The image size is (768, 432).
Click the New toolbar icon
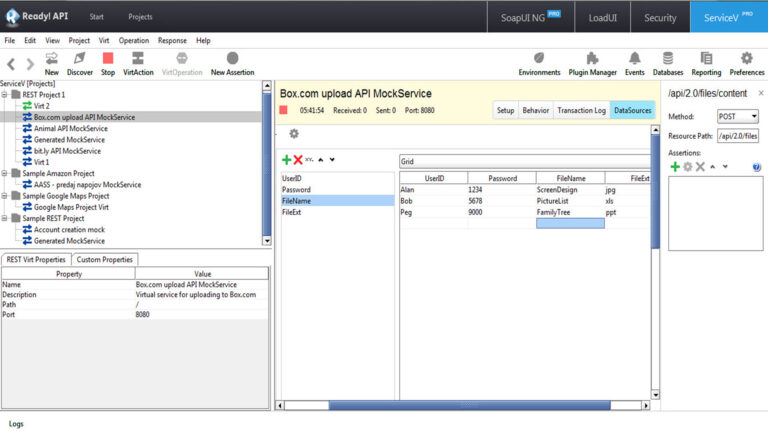click(51, 64)
